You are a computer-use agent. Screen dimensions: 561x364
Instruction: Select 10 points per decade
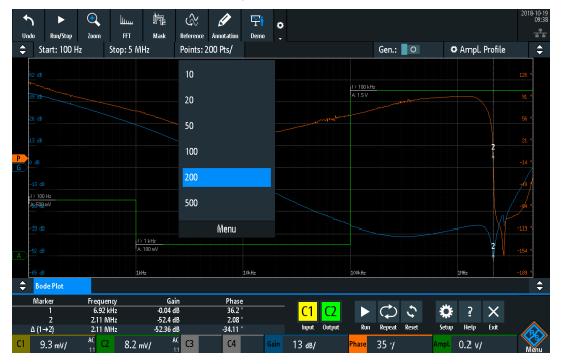pos(226,74)
